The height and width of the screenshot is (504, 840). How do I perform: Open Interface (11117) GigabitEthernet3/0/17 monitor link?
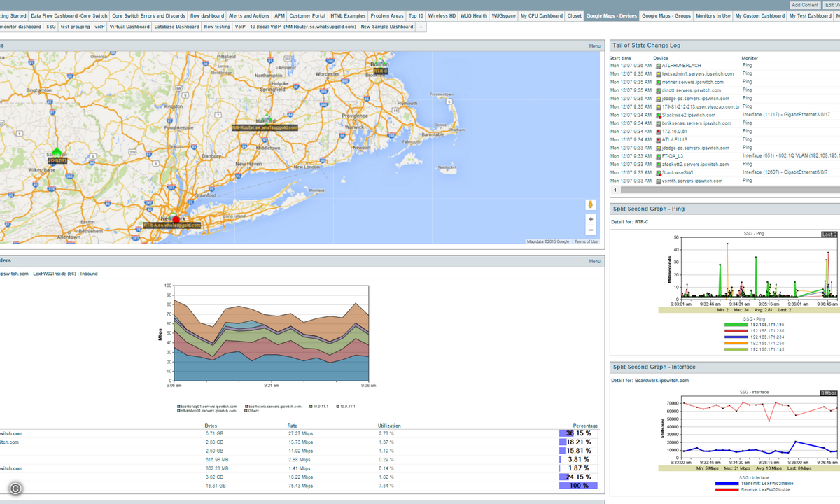point(786,115)
